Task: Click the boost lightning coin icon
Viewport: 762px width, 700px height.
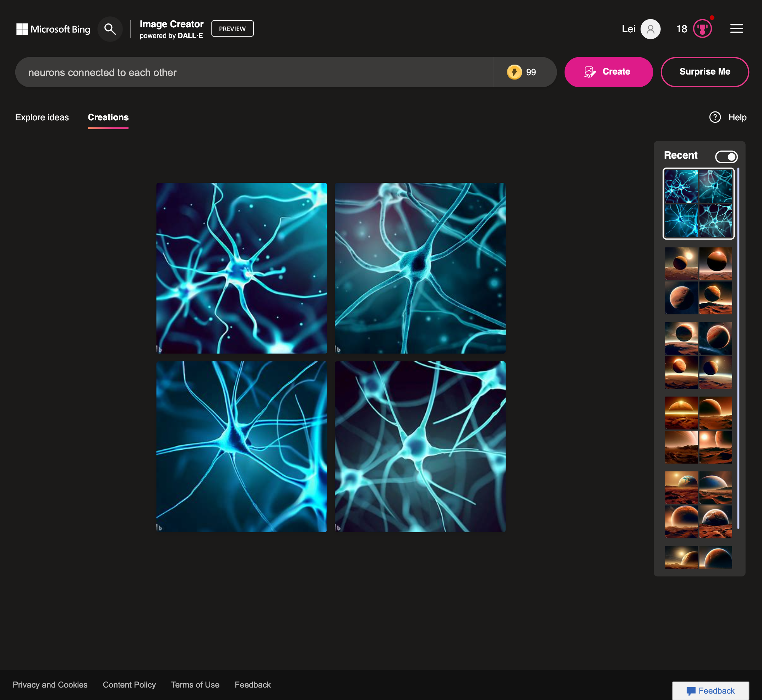Action: [x=514, y=72]
